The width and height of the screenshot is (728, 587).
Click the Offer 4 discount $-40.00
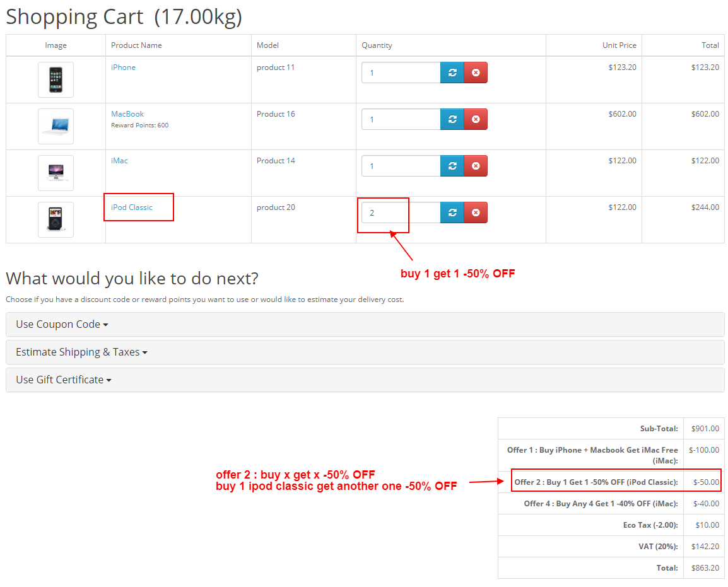point(706,504)
